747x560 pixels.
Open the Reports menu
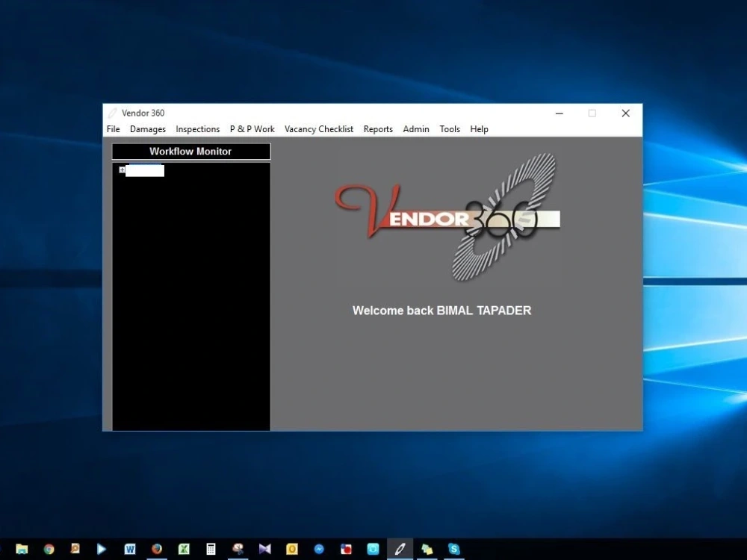(x=378, y=129)
